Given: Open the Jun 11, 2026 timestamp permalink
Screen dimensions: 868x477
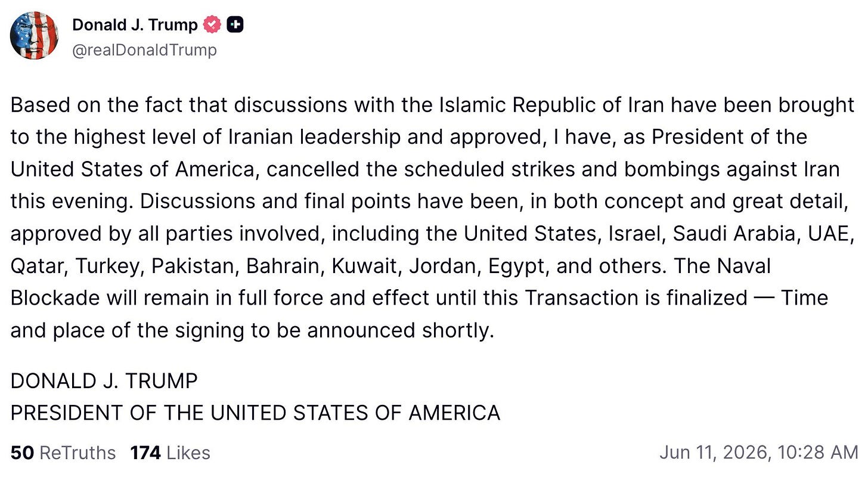Looking at the screenshot, I should click(x=758, y=453).
